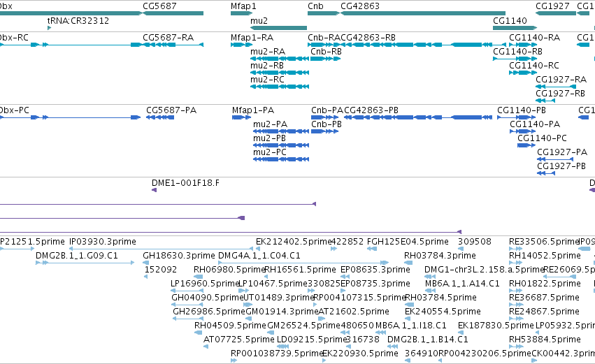Viewport: 595px width, 364px height.
Task: Click the CG5687-RA transcript
Action: [x=173, y=45]
